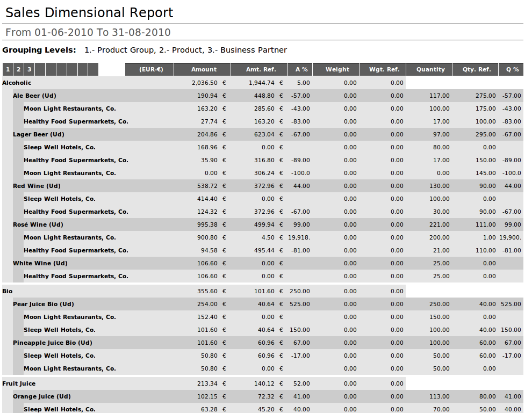
Task: Click the Qty. Ref. column header
Action: (477, 69)
